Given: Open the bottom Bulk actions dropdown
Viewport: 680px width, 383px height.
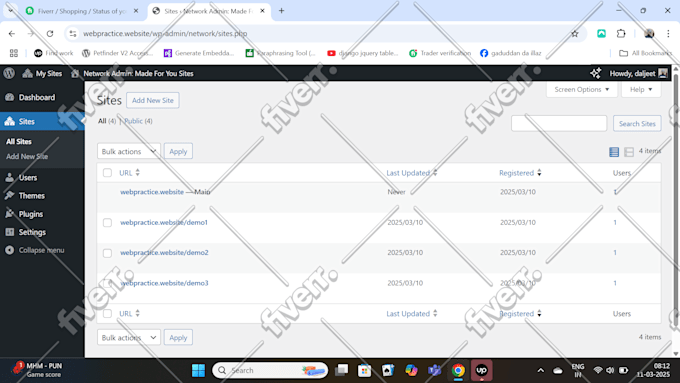Looking at the screenshot, I should [x=129, y=337].
